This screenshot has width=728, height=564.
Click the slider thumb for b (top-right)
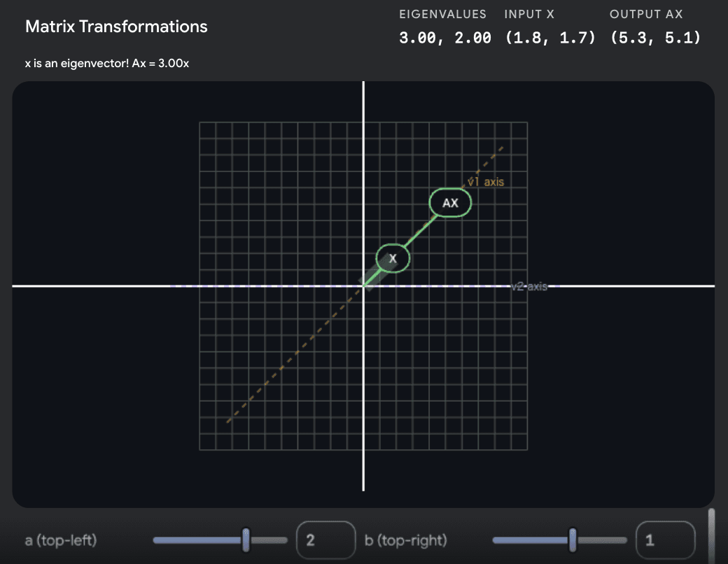click(573, 540)
